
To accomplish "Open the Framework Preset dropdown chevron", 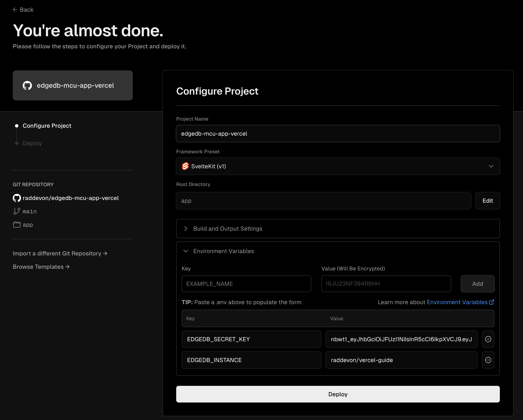I will (491, 166).
